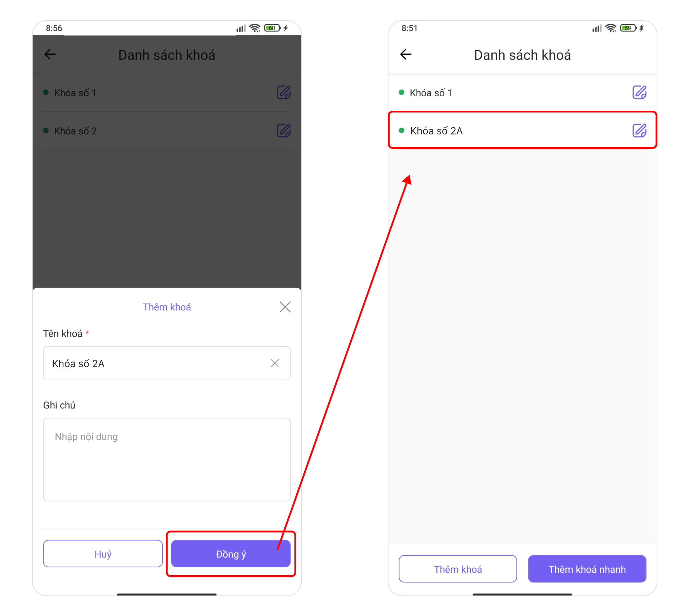Image resolution: width=692 pixels, height=616 pixels.
Task: Tap Wi-Fi icon on right status bar
Action: point(611,28)
